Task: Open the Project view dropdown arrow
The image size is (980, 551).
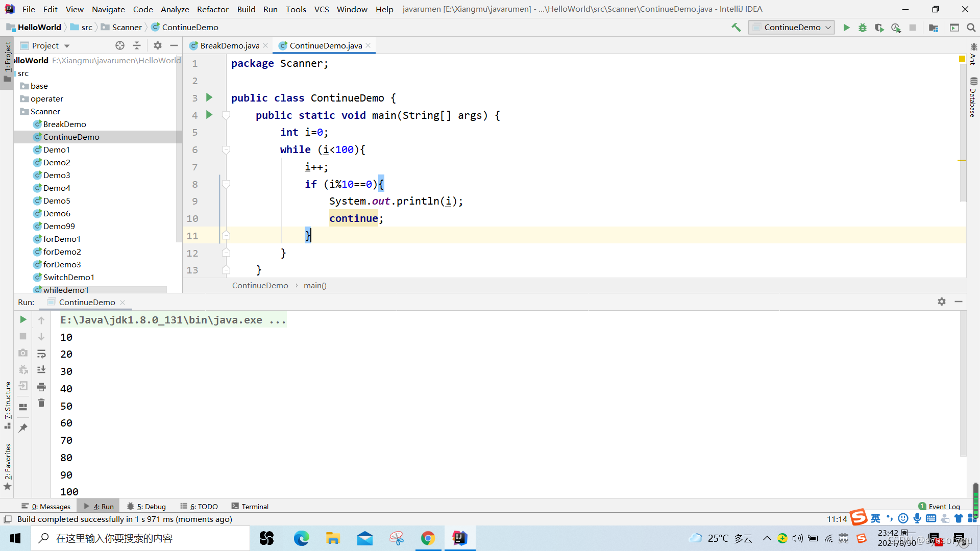Action: click(x=67, y=46)
